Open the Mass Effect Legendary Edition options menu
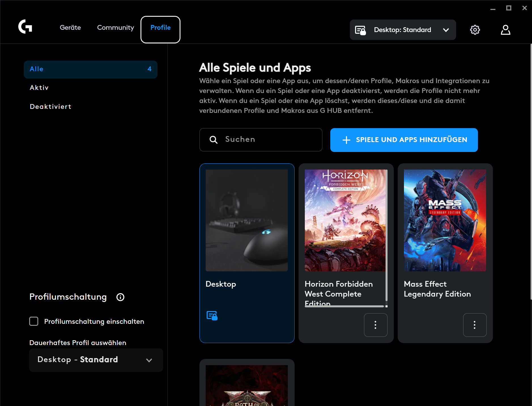The height and width of the screenshot is (406, 532). point(475,325)
